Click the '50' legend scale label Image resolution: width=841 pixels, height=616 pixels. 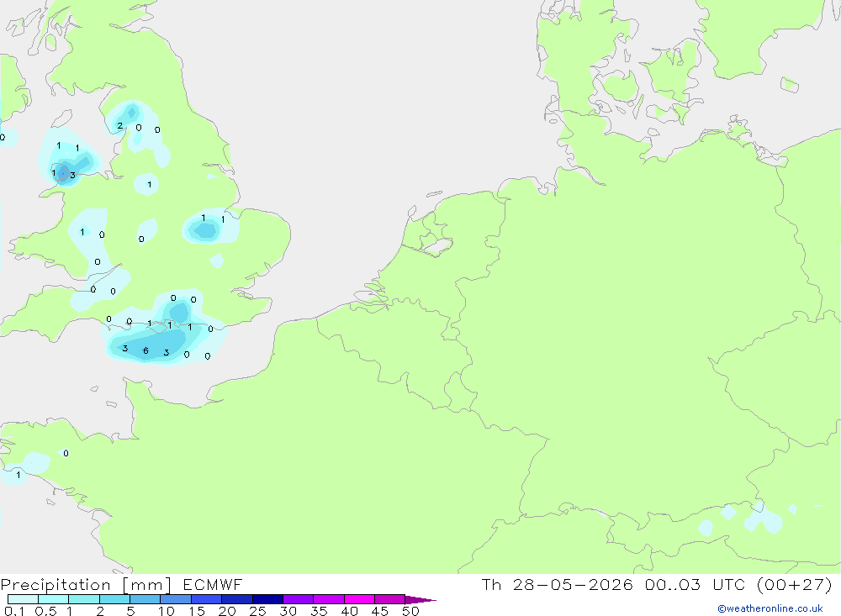click(x=411, y=611)
